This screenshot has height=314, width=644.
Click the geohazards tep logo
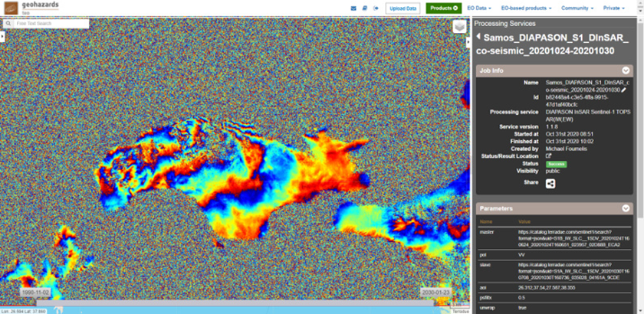(31, 8)
